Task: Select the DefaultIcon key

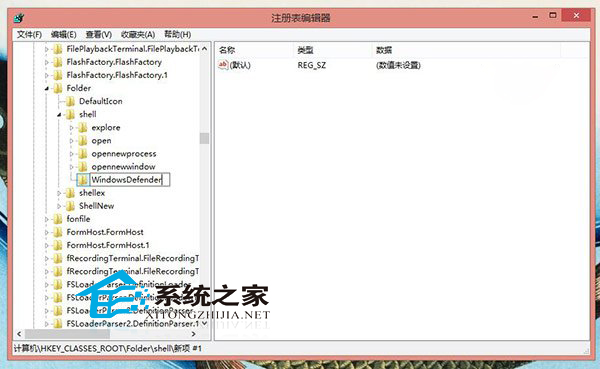Action: (x=101, y=101)
